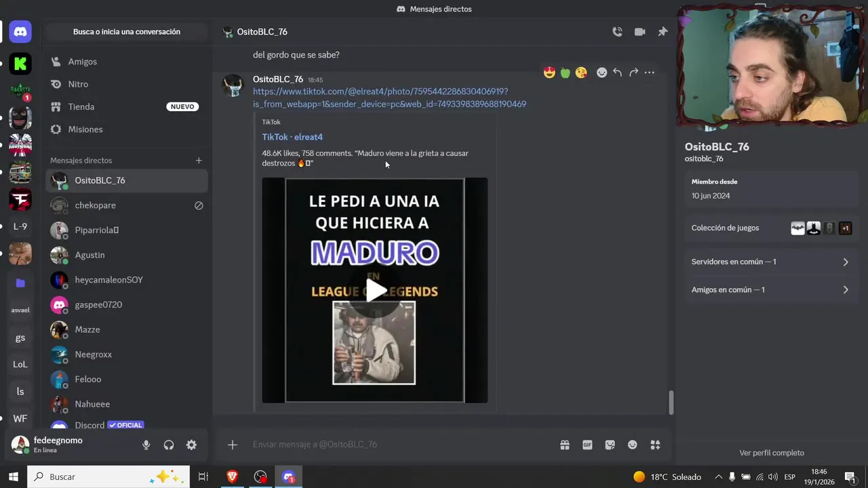The width and height of the screenshot is (868, 488).
Task: Open the 18°C Soleado weather widget
Action: [667, 477]
